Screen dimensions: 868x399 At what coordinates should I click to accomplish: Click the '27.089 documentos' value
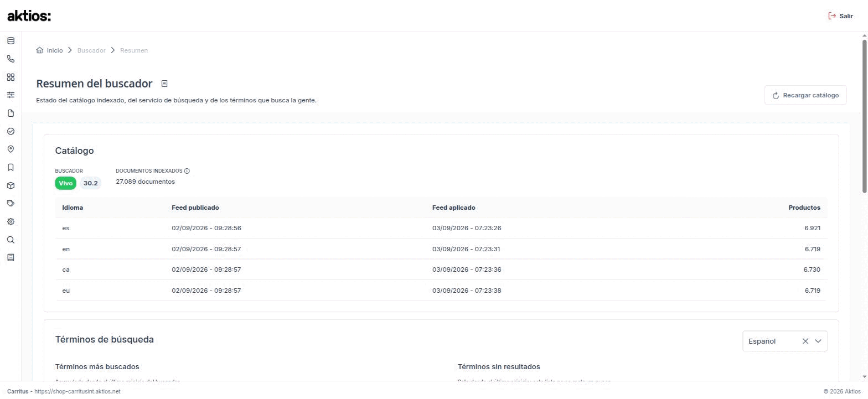pyautogui.click(x=145, y=182)
